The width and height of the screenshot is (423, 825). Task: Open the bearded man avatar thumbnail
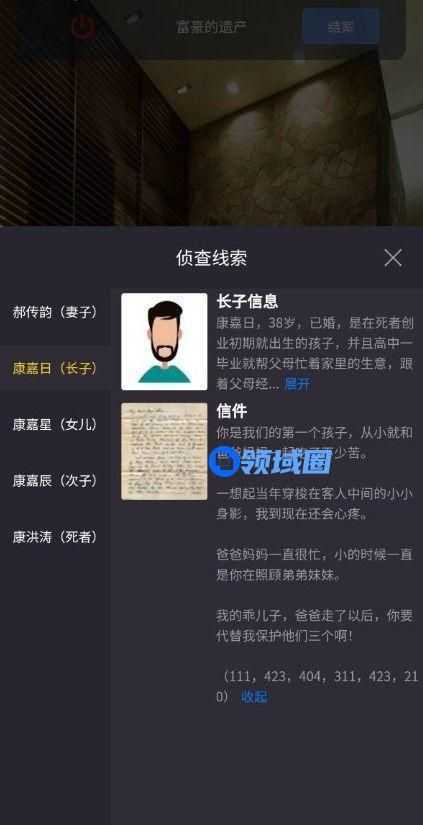[164, 341]
